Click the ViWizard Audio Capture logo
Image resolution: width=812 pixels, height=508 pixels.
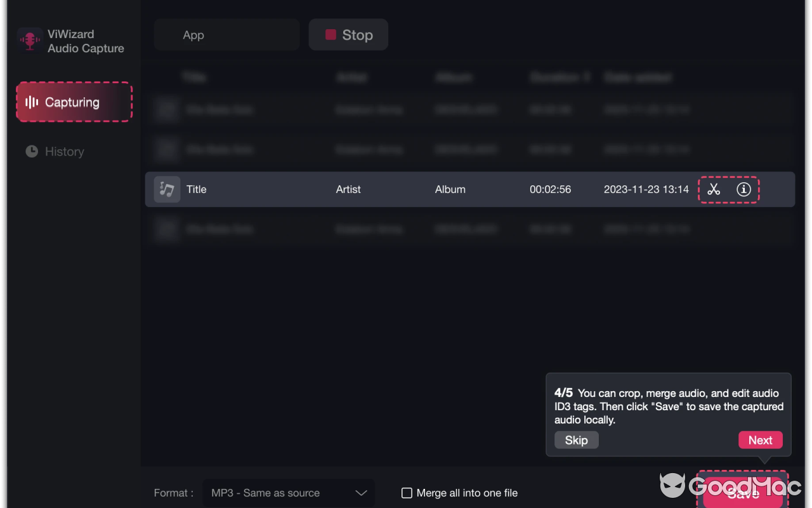click(x=29, y=39)
